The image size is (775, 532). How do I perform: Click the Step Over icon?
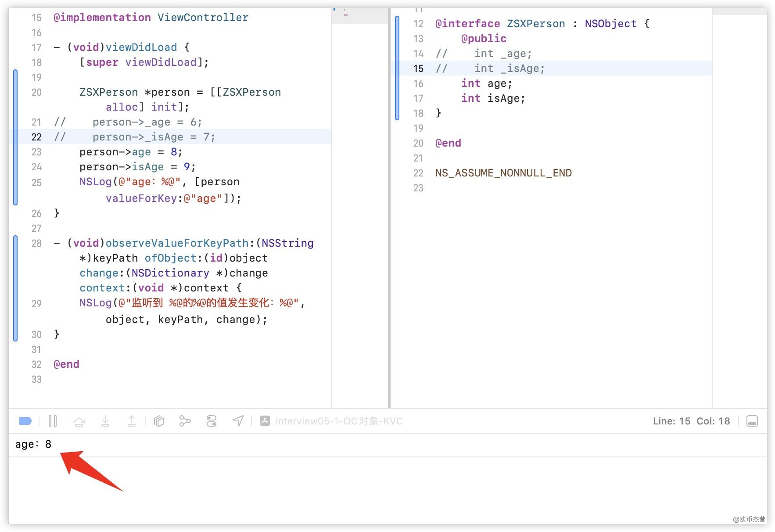(79, 421)
